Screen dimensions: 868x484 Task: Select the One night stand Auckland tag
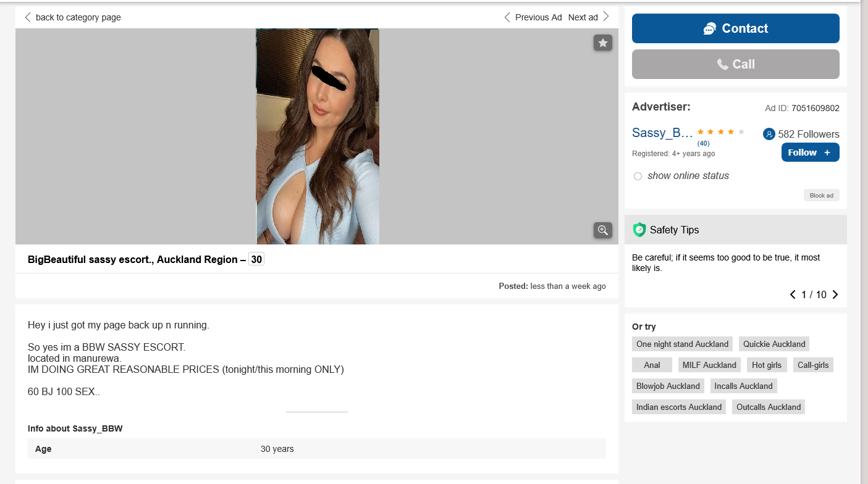[682, 344]
